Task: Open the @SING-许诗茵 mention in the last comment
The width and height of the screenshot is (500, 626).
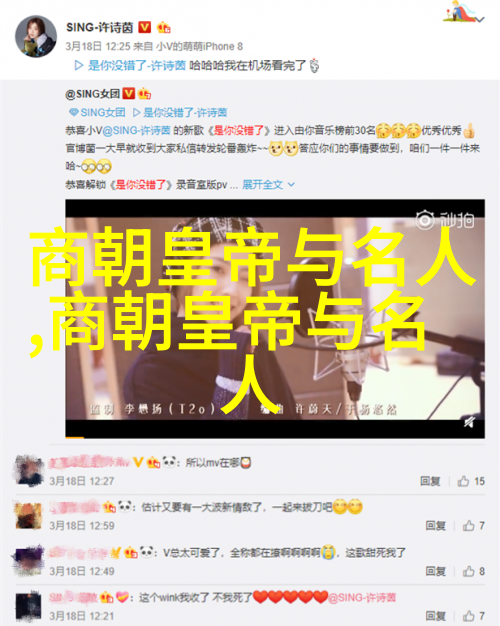Action: (362, 597)
